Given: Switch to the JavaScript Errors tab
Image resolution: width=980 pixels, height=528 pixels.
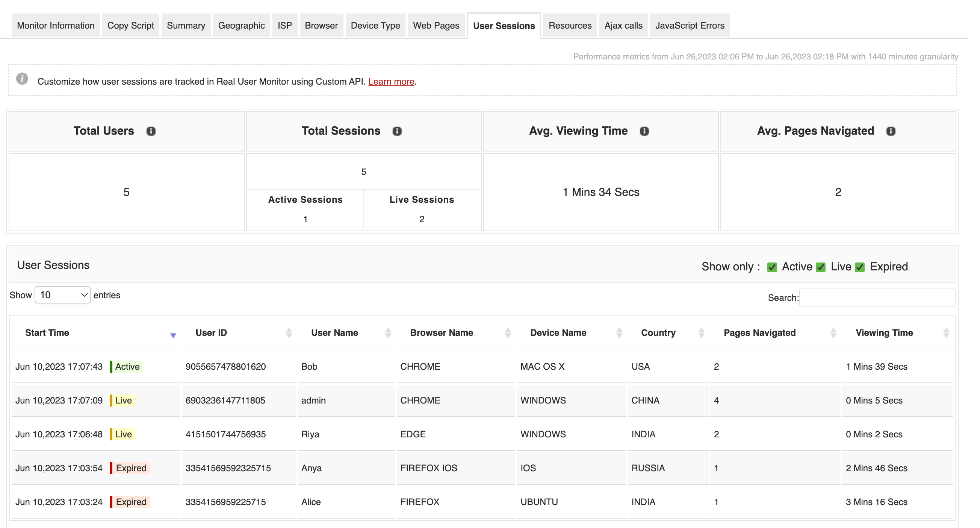Looking at the screenshot, I should coord(690,26).
